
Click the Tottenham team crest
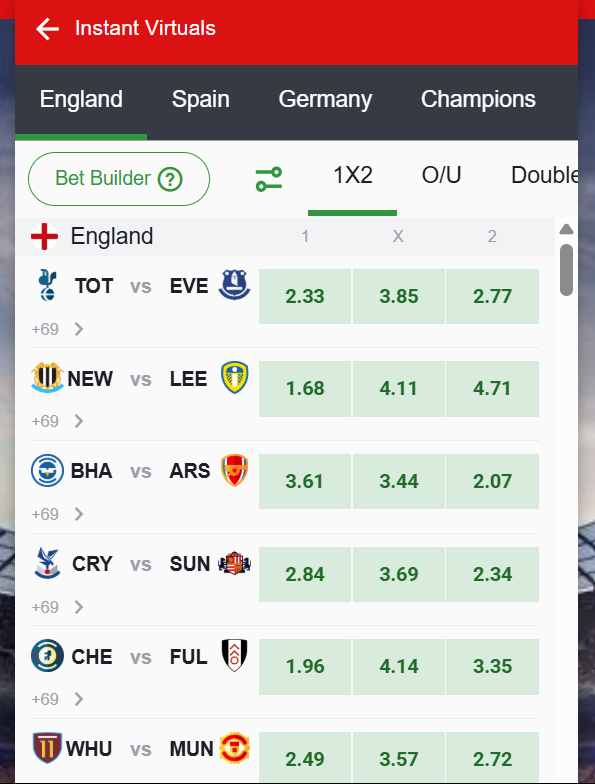click(48, 285)
